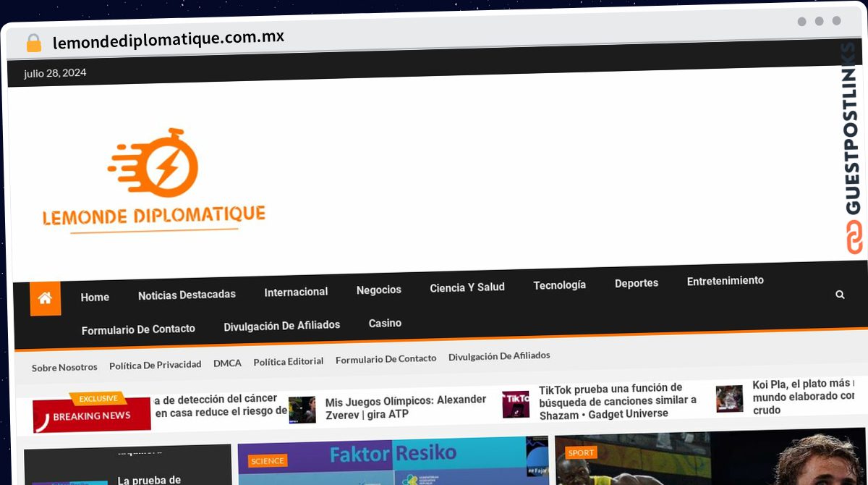868x485 pixels.
Task: Open Formulario De Contacto in main navbar
Action: (x=138, y=329)
